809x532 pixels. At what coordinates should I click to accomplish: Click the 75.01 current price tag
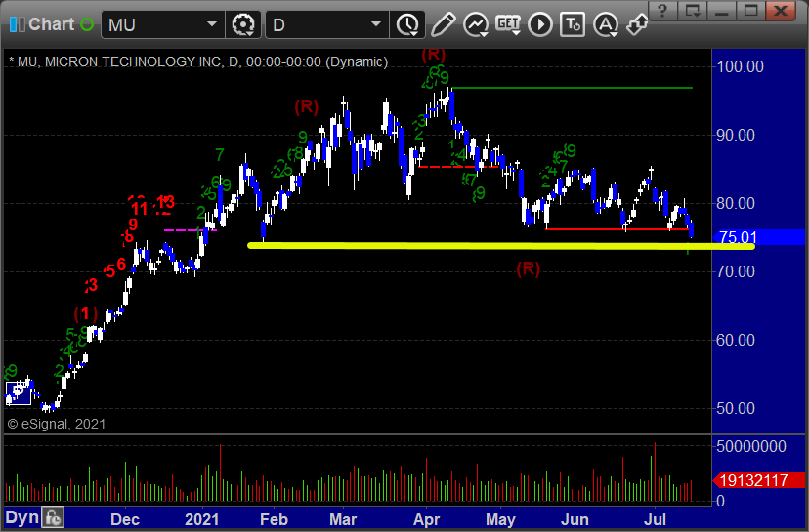click(756, 237)
